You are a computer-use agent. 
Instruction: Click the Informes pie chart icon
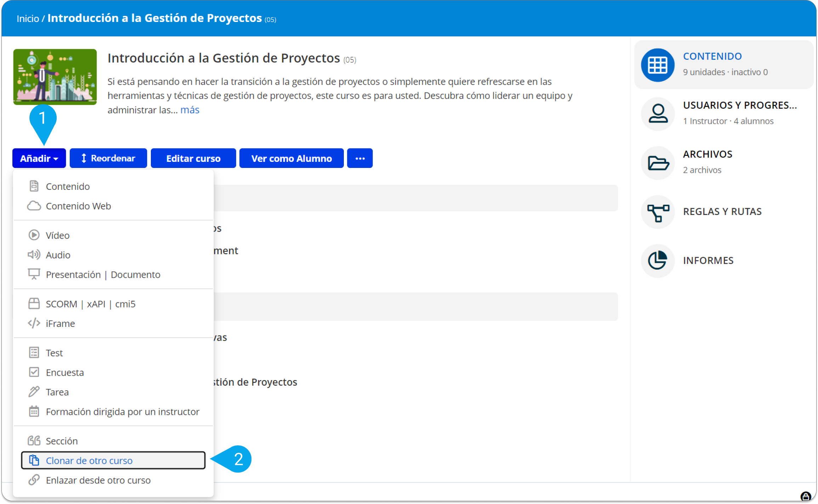click(x=658, y=261)
